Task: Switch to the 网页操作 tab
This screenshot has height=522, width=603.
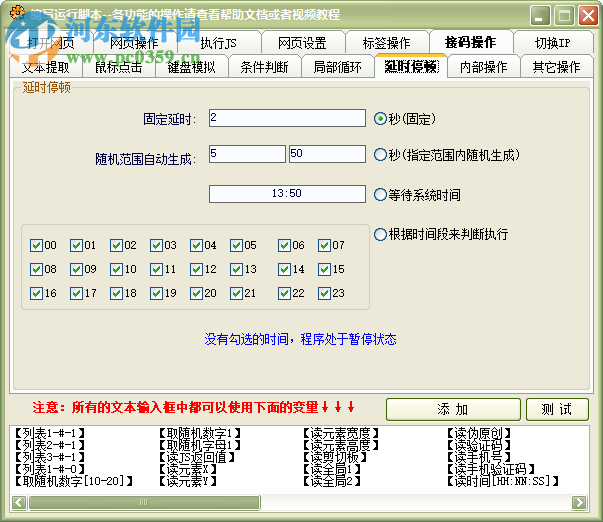Action: (x=134, y=43)
